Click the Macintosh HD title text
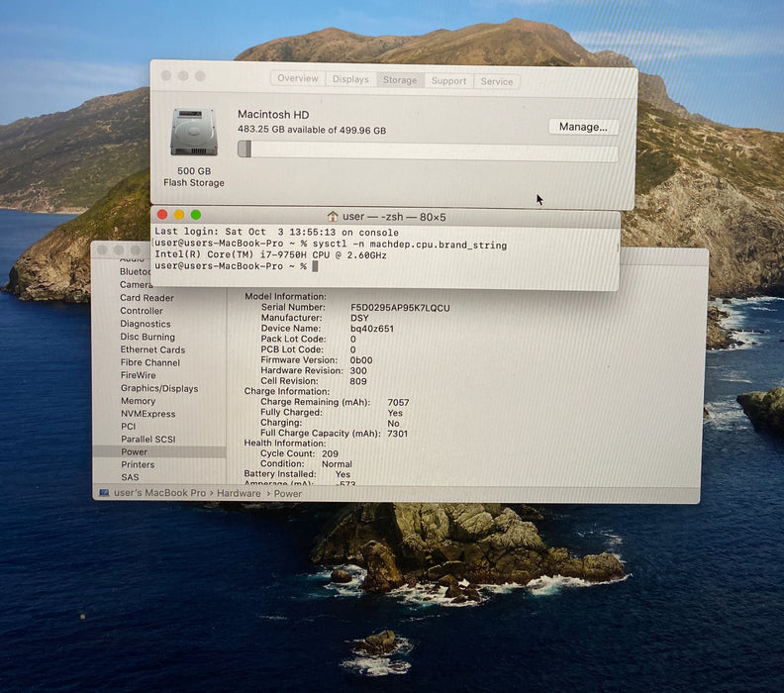 pos(273,114)
